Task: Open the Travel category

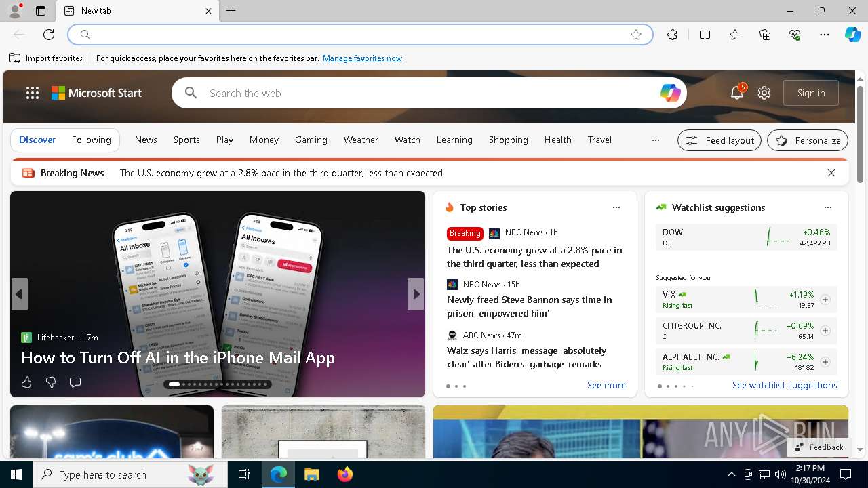Action: coord(599,140)
